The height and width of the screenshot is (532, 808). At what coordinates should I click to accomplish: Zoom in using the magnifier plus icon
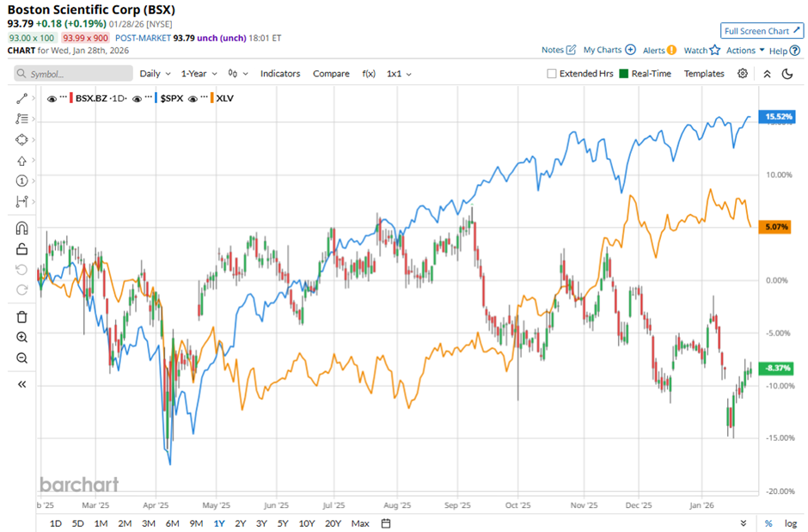click(x=21, y=338)
